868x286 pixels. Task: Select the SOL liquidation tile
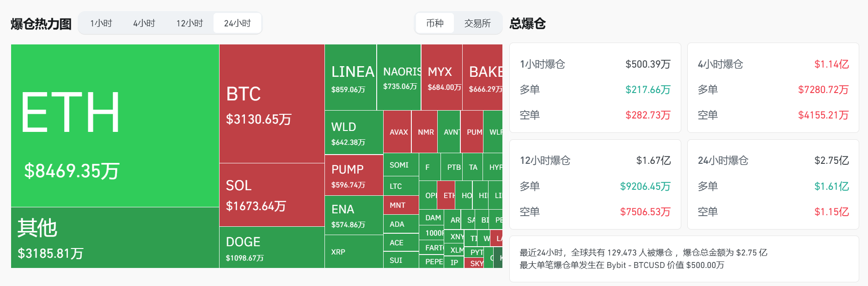pos(272,194)
